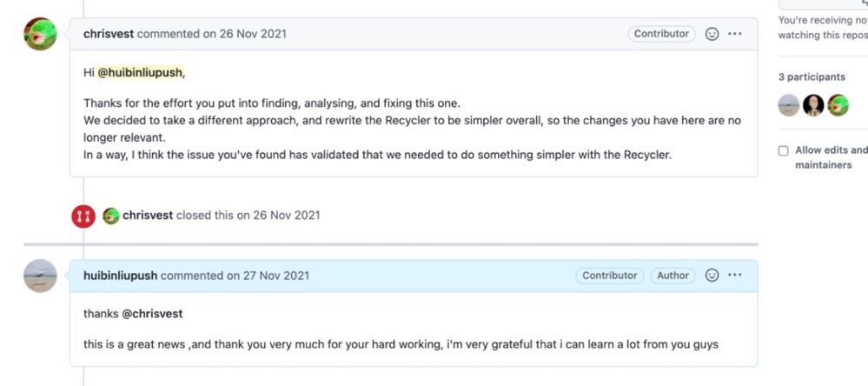Add emoji reaction to huibinliupush's comment
868x386 pixels.
coord(712,276)
